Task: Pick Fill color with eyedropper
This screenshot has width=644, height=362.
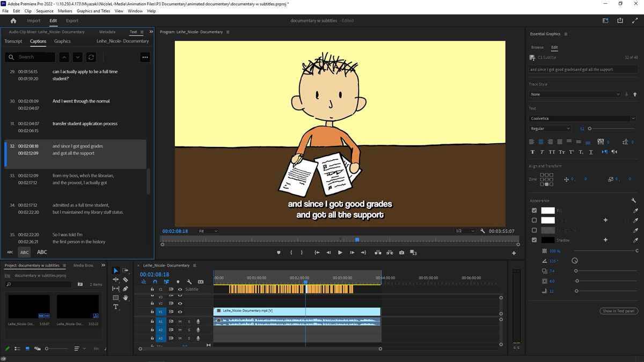Action: tap(636, 211)
